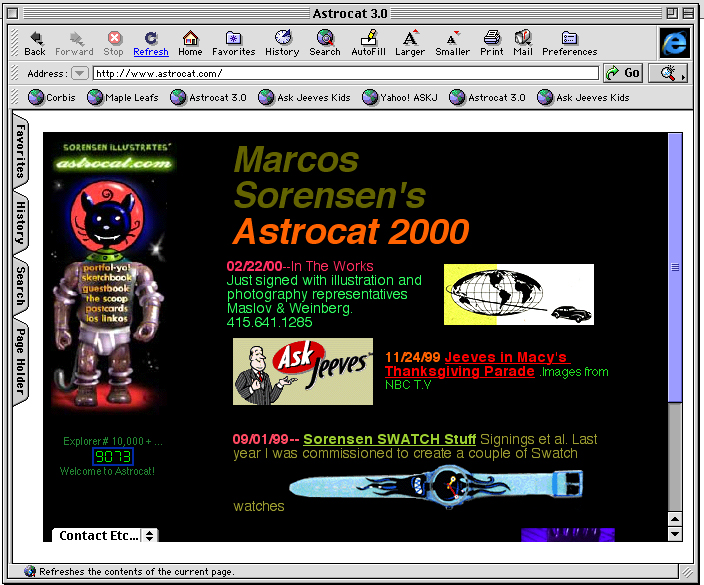The height and width of the screenshot is (585, 704).
Task: Click the page scrollbar thumb
Action: (675, 267)
